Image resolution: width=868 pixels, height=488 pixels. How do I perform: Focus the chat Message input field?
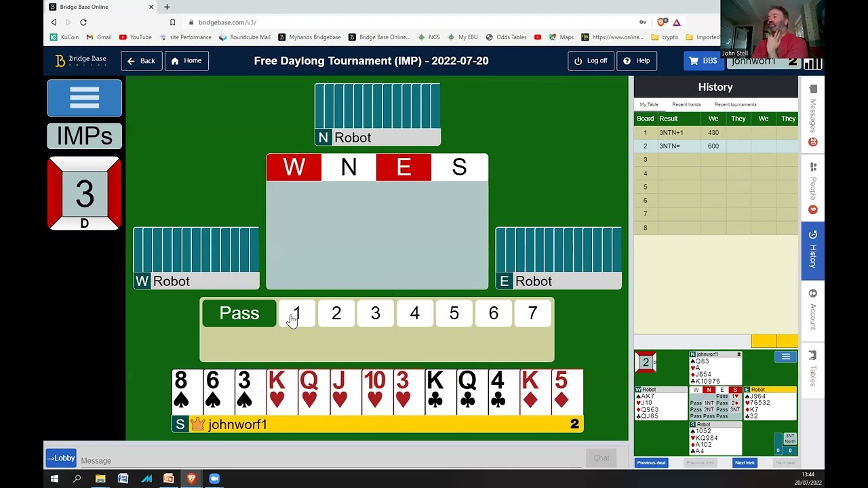coord(331,460)
